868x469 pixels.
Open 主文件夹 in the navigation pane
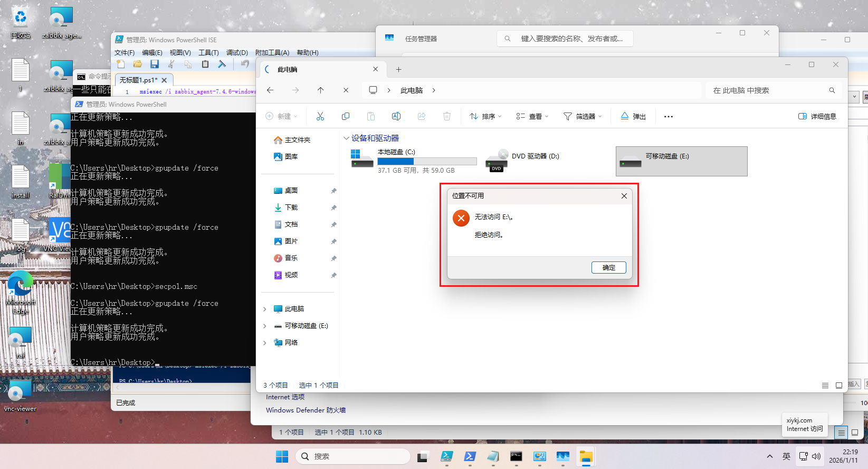point(298,140)
